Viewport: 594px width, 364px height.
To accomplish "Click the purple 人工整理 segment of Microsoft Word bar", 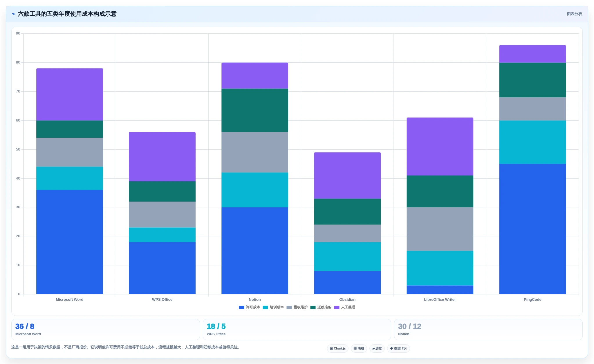I will 70,95.
